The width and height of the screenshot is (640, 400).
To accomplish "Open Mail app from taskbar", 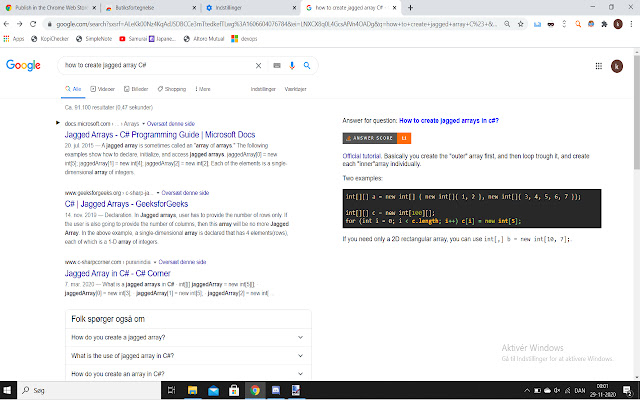I will [x=213, y=390].
